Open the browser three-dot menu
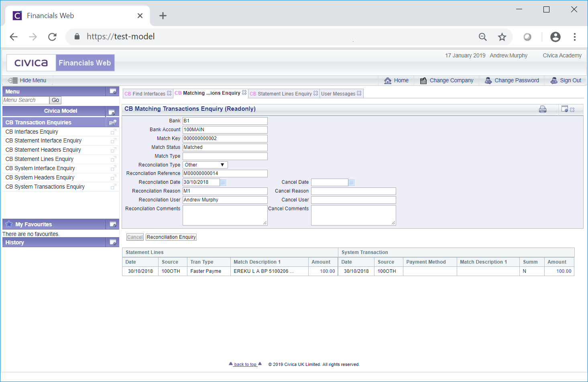This screenshot has width=588, height=382. pyautogui.click(x=575, y=37)
